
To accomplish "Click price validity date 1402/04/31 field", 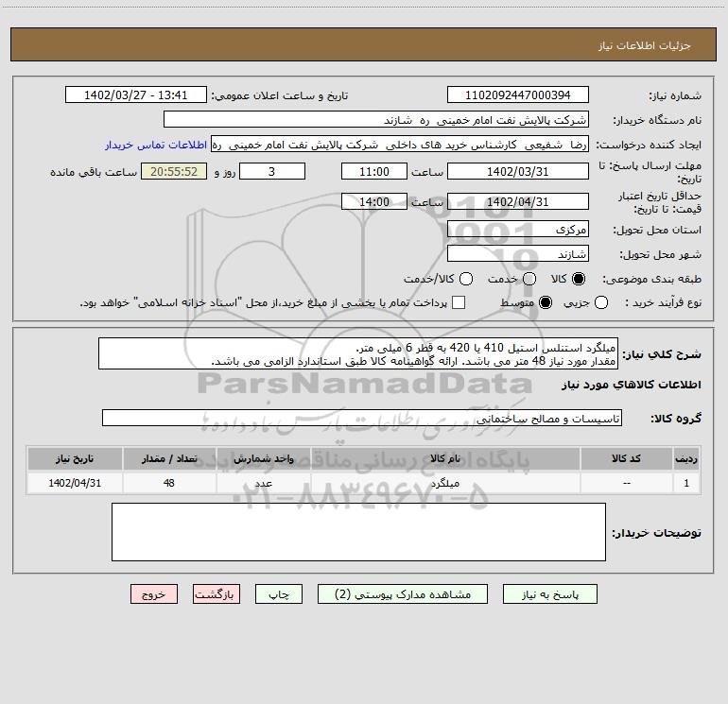I will click(518, 202).
